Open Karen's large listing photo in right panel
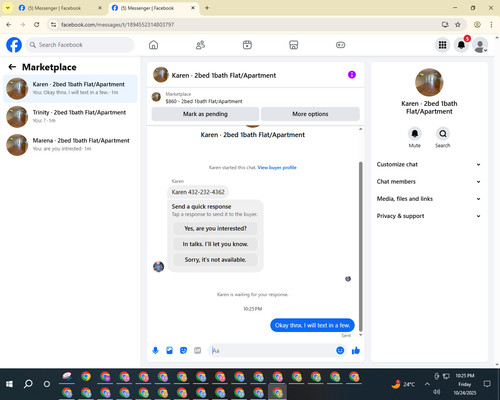The width and height of the screenshot is (500, 400). coord(429,82)
